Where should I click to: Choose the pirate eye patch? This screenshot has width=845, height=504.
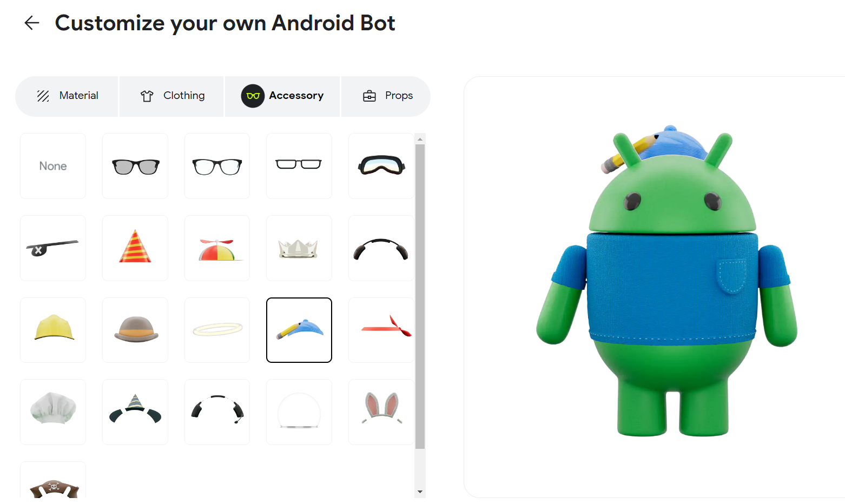tap(53, 248)
